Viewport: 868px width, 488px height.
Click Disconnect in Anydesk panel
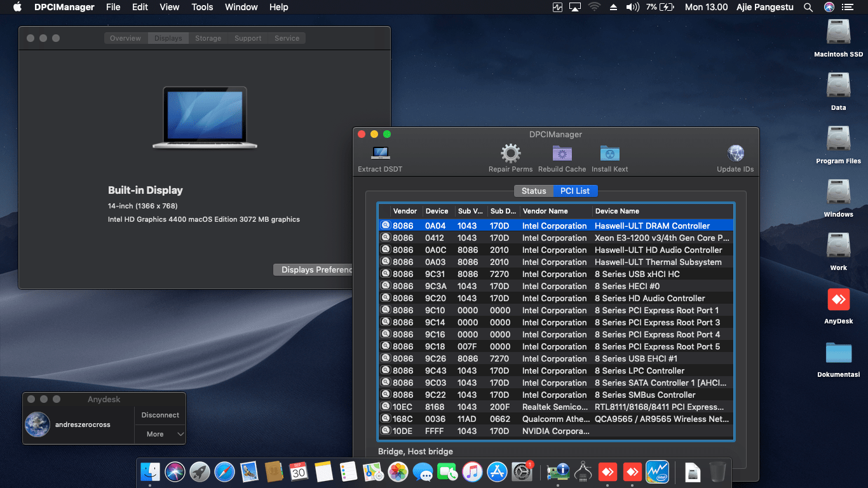tap(160, 415)
